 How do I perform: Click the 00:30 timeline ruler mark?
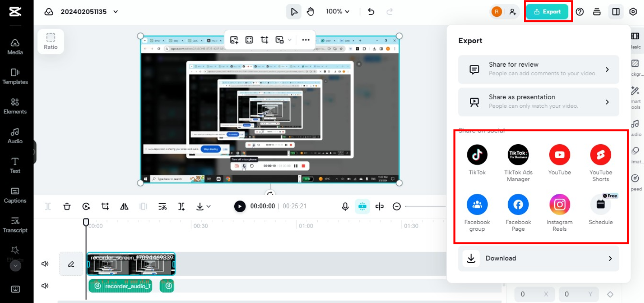coord(201,226)
